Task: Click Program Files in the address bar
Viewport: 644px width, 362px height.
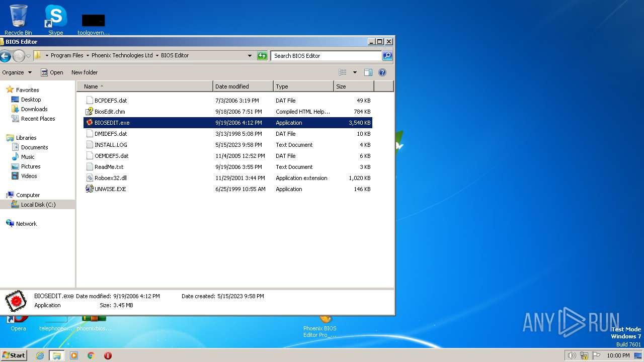Action: (67, 56)
